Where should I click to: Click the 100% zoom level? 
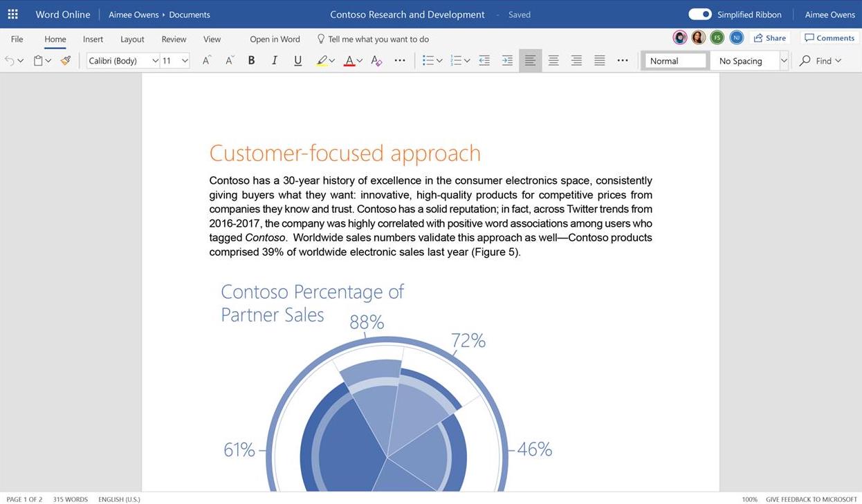(749, 499)
